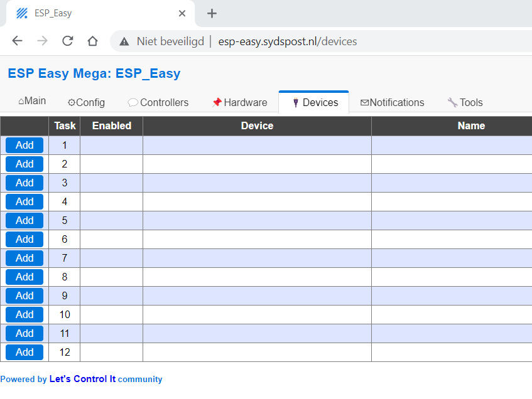Open the Tools tab
The image size is (532, 399).
coord(465,102)
